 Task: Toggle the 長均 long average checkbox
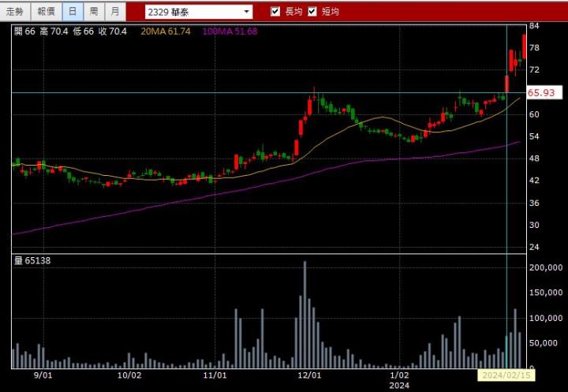275,12
